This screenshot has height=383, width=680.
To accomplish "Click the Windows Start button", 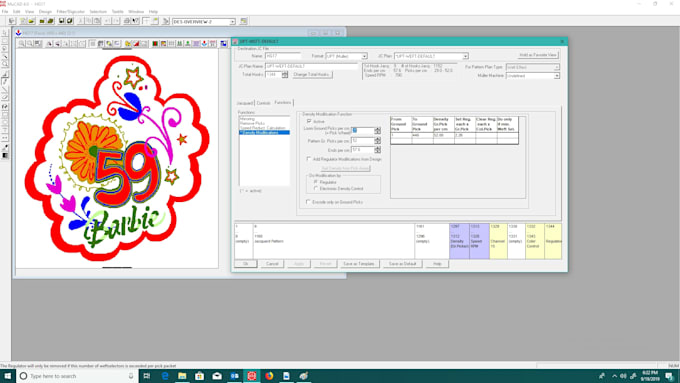I will click(7, 376).
